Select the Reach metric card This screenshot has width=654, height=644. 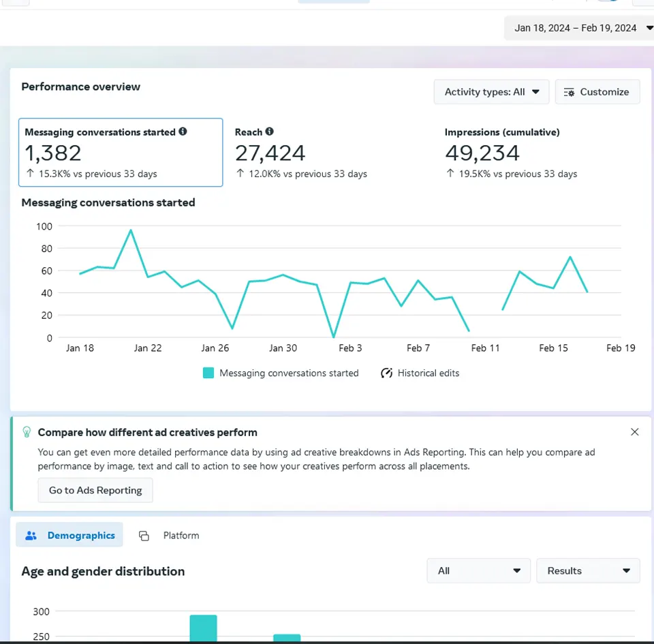(301, 153)
